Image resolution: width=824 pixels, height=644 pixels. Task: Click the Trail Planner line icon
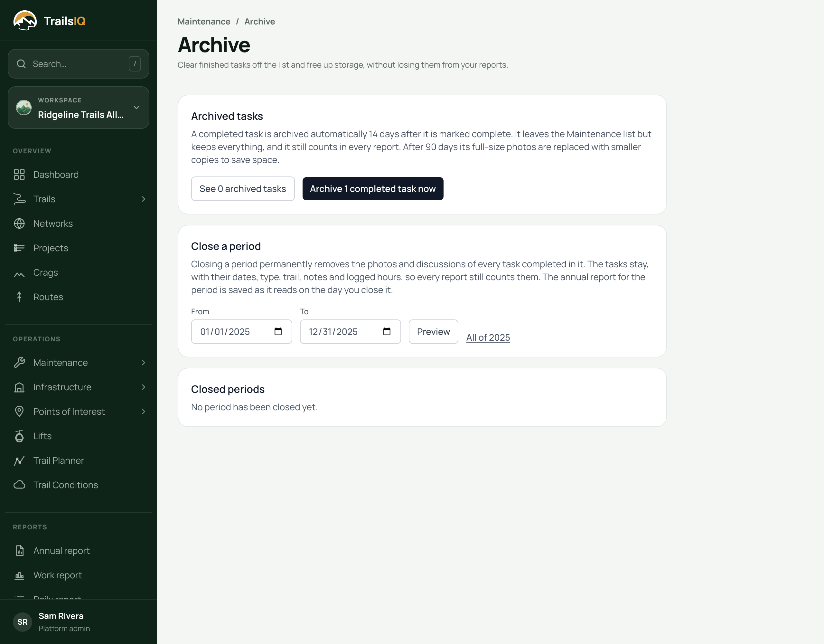coord(19,460)
